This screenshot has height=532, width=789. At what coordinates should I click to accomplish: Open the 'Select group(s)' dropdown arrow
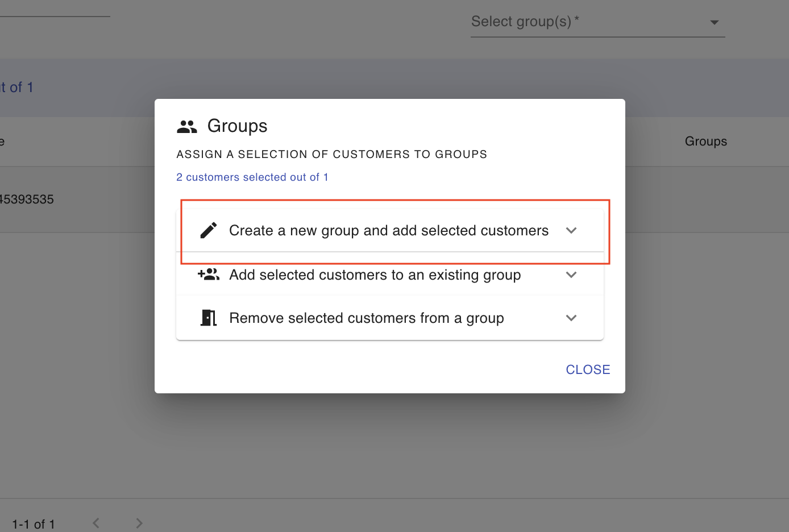pyautogui.click(x=715, y=22)
